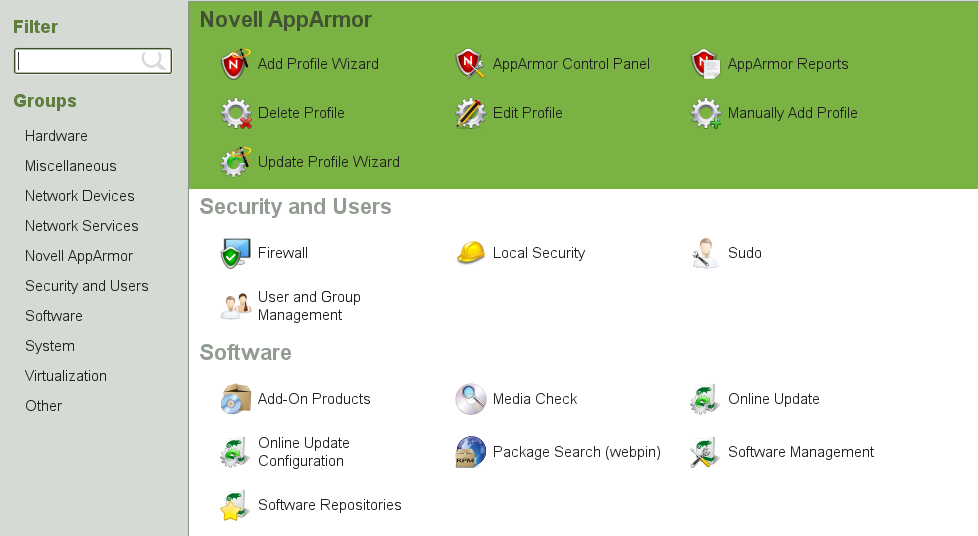Viewport: 978px width, 536px height.
Task: Click the Security and Users section heading
Action: tap(296, 207)
